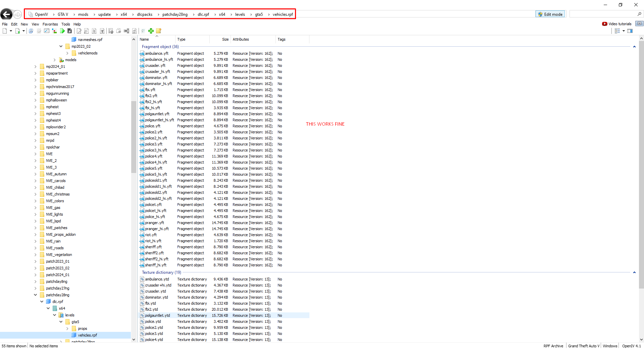Open the File menu
This screenshot has width=644, height=349.
pyautogui.click(x=5, y=24)
